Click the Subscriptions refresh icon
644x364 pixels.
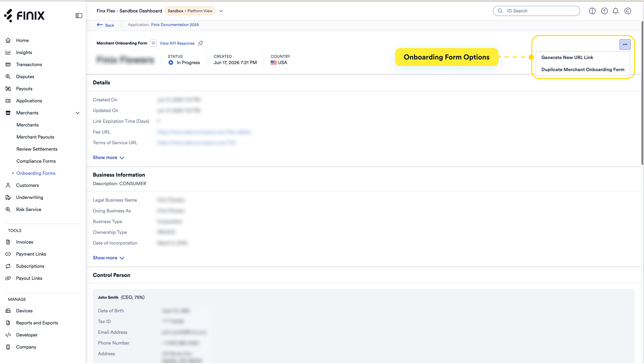click(x=8, y=266)
